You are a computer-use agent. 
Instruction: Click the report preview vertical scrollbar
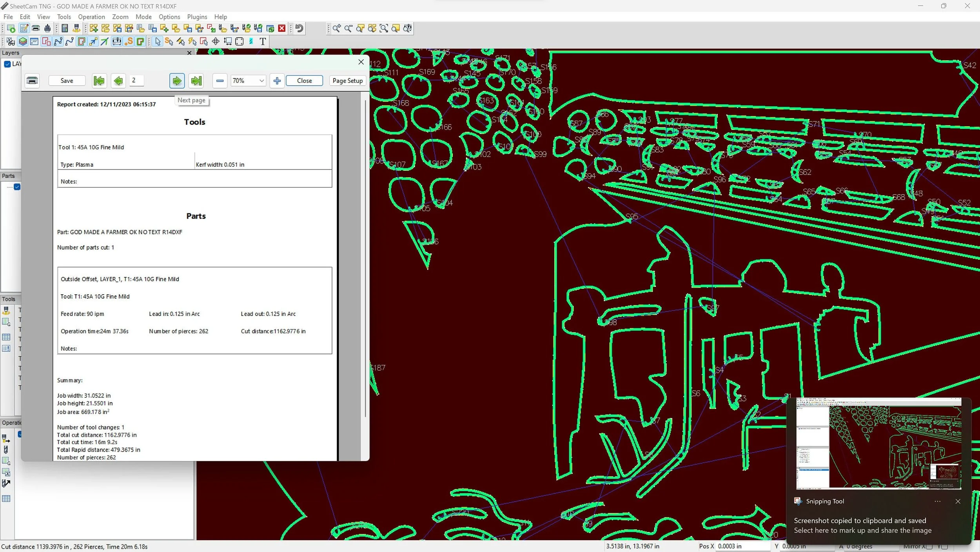(x=365, y=259)
